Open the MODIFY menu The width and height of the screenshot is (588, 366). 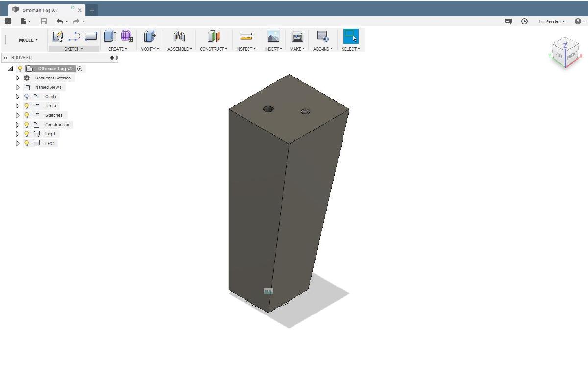coord(149,49)
